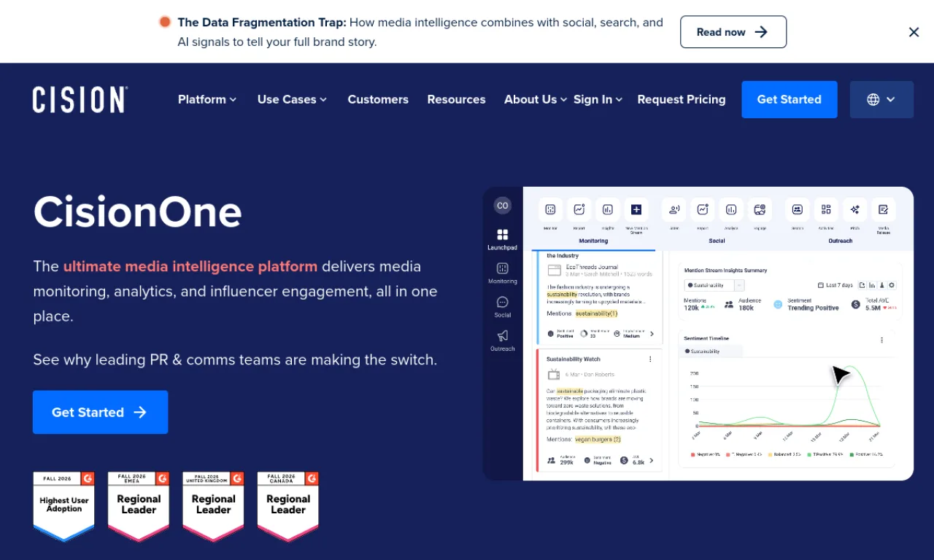Click the Search tile under Outreach

(798, 209)
